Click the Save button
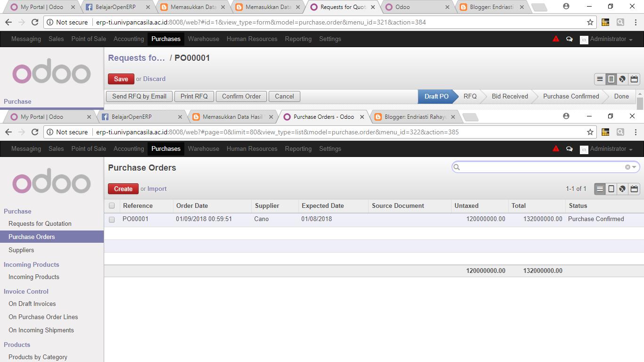This screenshot has height=362, width=644. pyautogui.click(x=121, y=79)
